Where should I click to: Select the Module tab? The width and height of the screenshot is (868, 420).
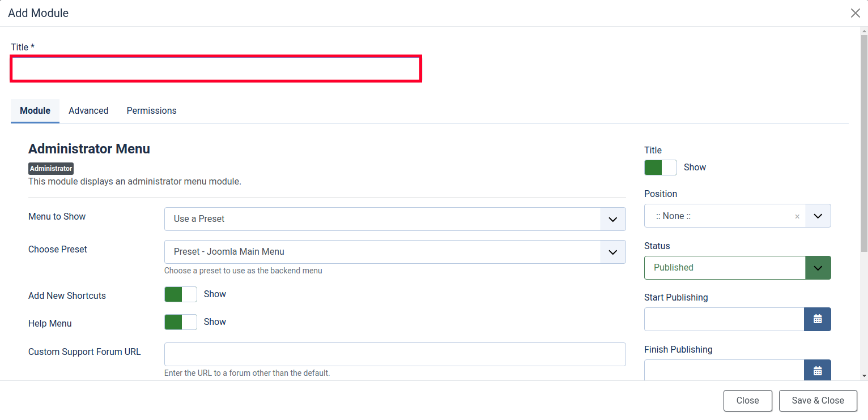click(35, 111)
